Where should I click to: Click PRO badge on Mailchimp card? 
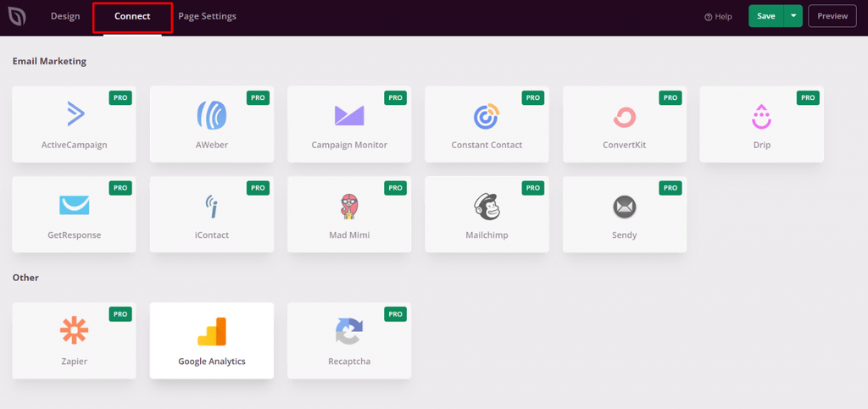click(x=532, y=188)
